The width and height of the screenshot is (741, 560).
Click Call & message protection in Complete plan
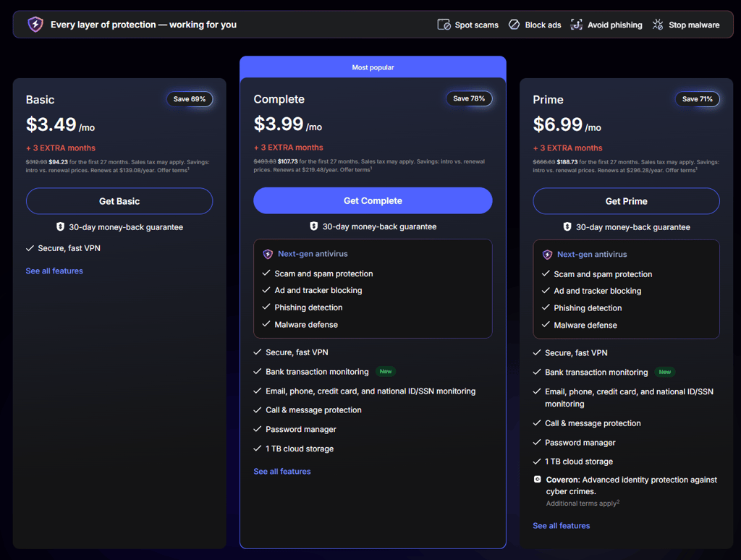point(313,410)
